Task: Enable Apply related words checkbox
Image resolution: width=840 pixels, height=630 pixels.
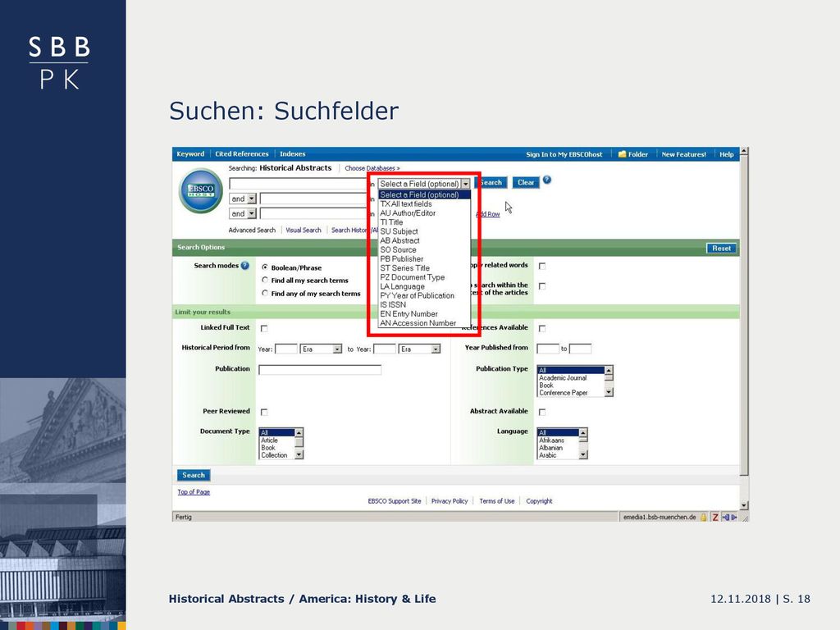Action: tap(542, 266)
